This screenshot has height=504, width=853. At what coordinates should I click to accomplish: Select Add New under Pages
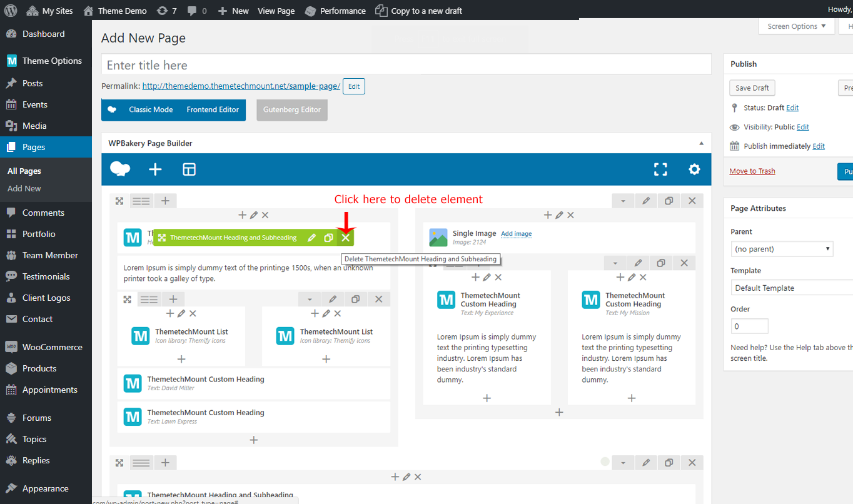click(24, 188)
